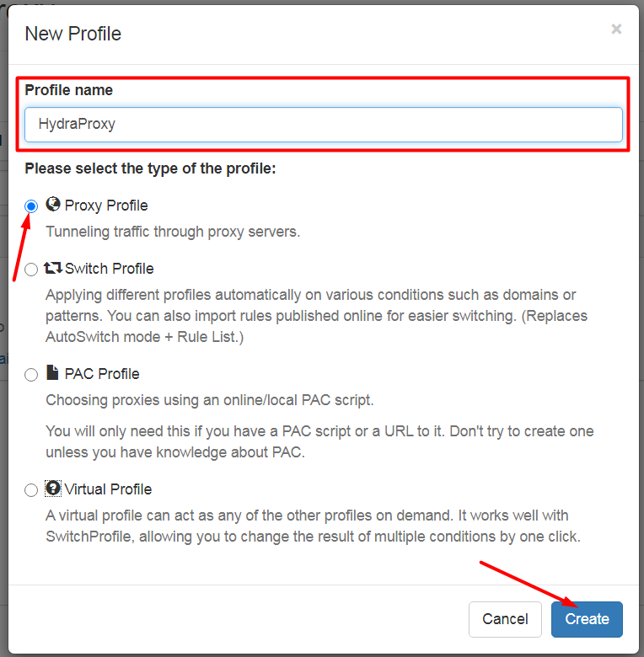
Task: Enable the Virtual Profile radio option
Action: click(31, 490)
